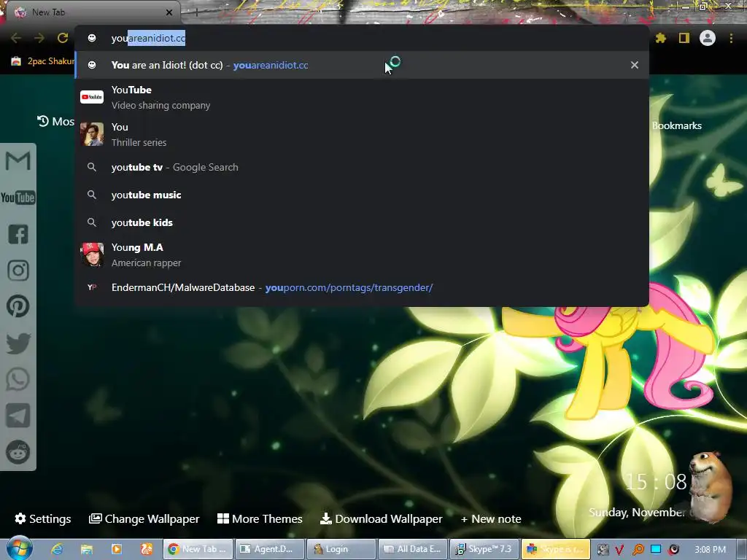Select the youtube kids search suggestion
The height and width of the screenshot is (560, 747).
pyautogui.click(x=362, y=222)
